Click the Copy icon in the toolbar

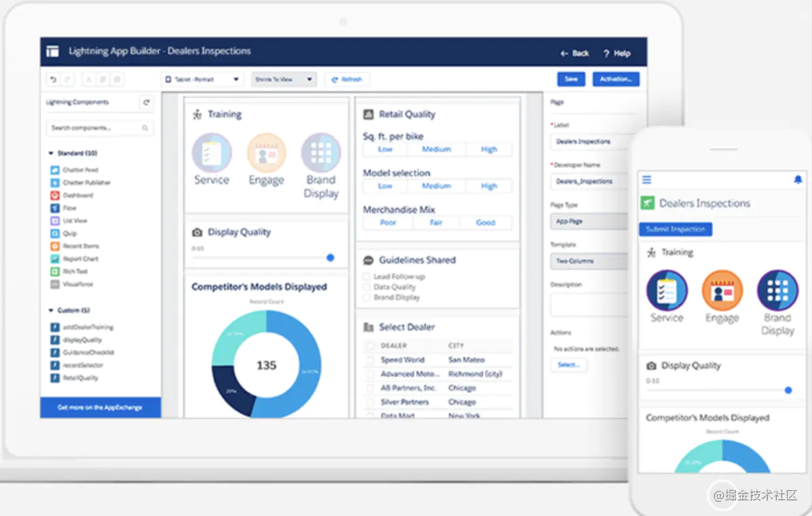coord(104,79)
